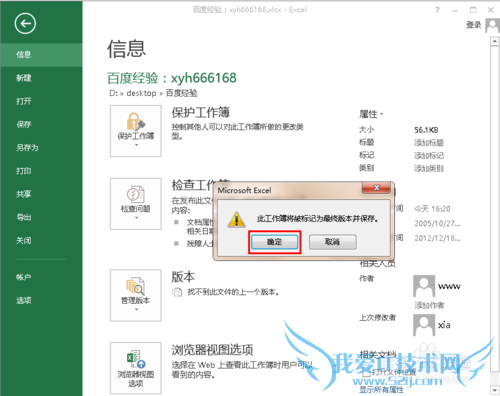Click the 信息 page heading

(126, 49)
